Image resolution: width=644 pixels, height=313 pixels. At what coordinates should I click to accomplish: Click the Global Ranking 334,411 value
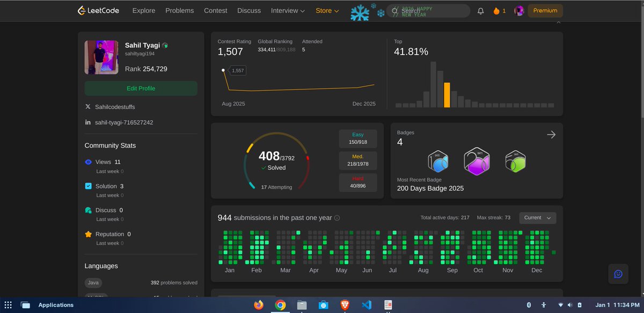[266, 49]
